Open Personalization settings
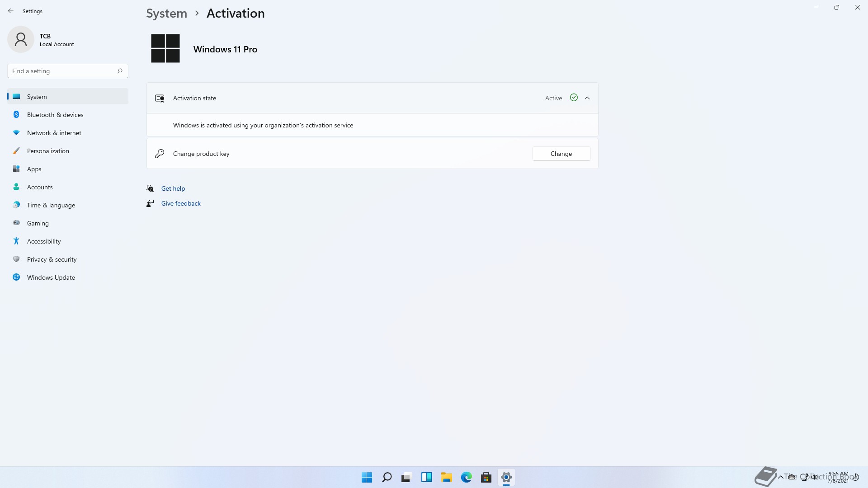 (68, 151)
